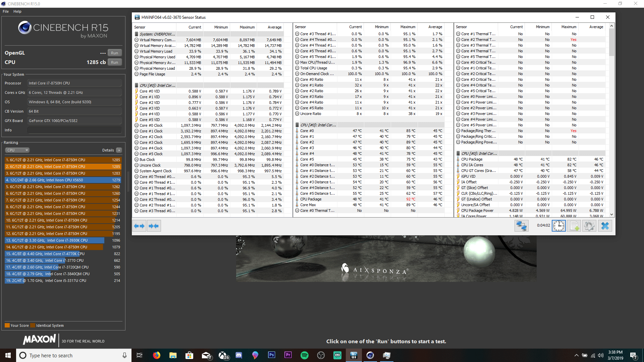The image size is (644, 362).
Task: Select Processor field Intel Core i7-8750H
Action: (74, 83)
